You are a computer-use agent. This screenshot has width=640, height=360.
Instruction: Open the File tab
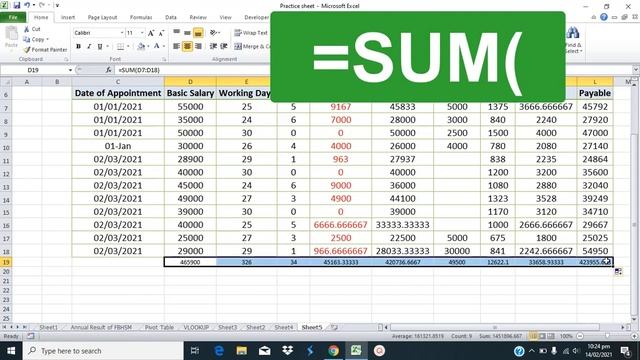[x=13, y=17]
